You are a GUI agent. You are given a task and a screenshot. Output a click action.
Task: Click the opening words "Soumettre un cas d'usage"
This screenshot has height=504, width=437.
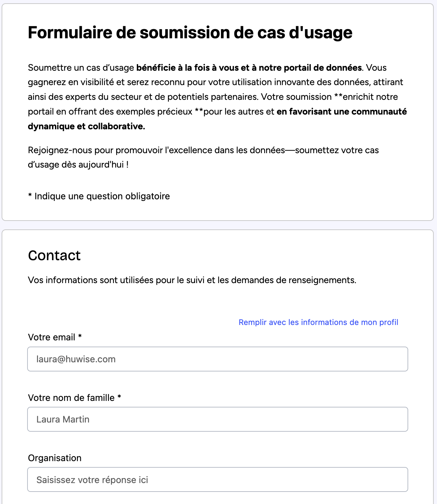tap(81, 68)
